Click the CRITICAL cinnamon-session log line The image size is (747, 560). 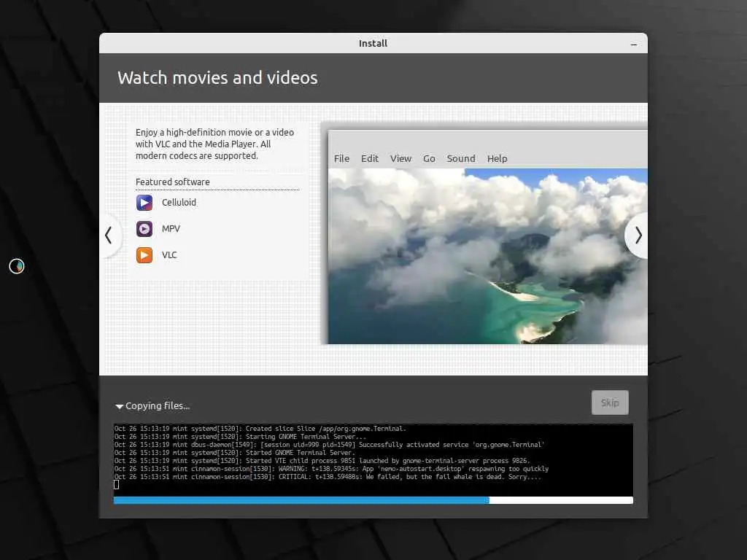click(x=328, y=477)
